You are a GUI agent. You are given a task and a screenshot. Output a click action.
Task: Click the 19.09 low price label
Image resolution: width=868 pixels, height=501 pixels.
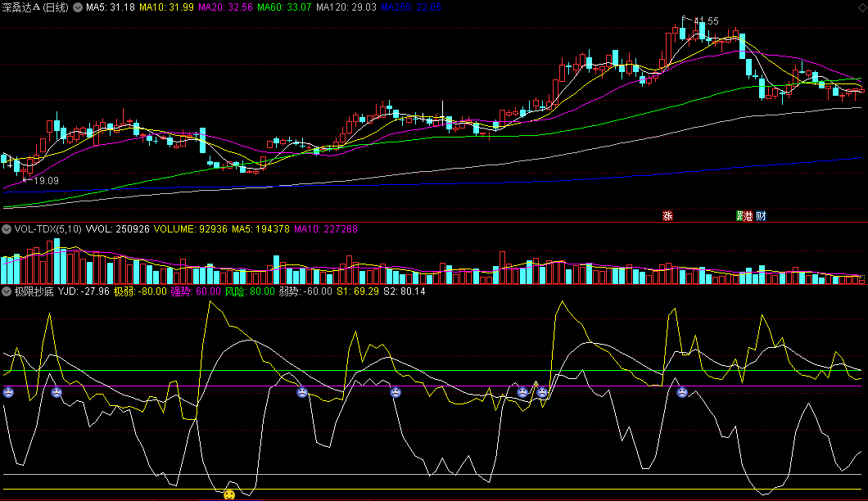point(46,180)
